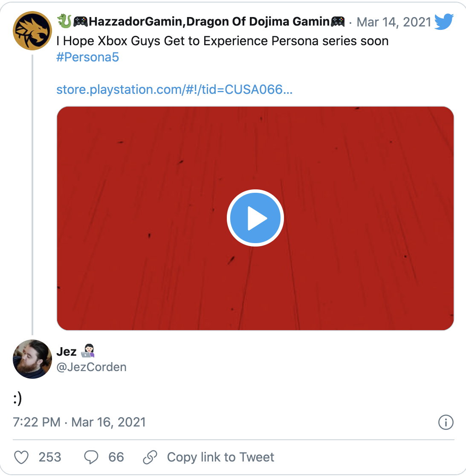Open the #Persona5 hashtag

(88, 57)
